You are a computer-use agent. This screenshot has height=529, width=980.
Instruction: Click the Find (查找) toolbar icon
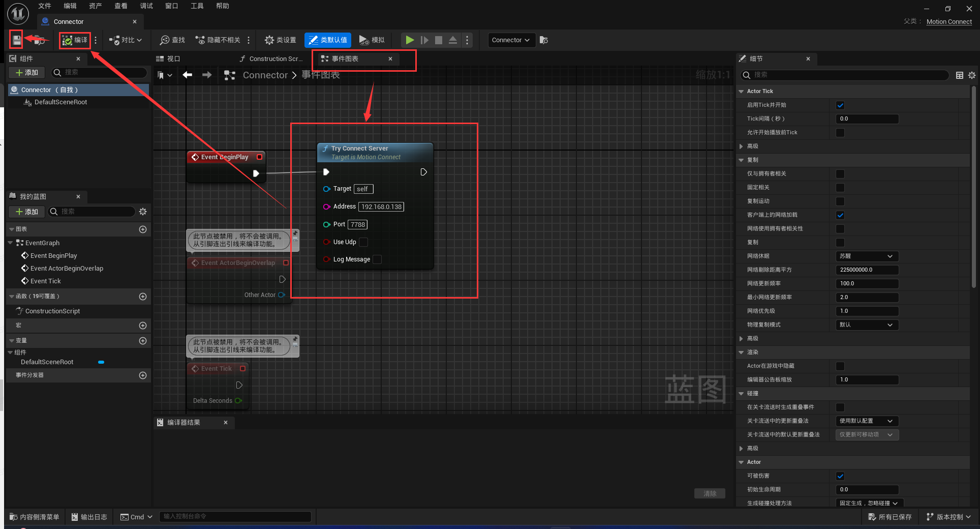point(172,40)
